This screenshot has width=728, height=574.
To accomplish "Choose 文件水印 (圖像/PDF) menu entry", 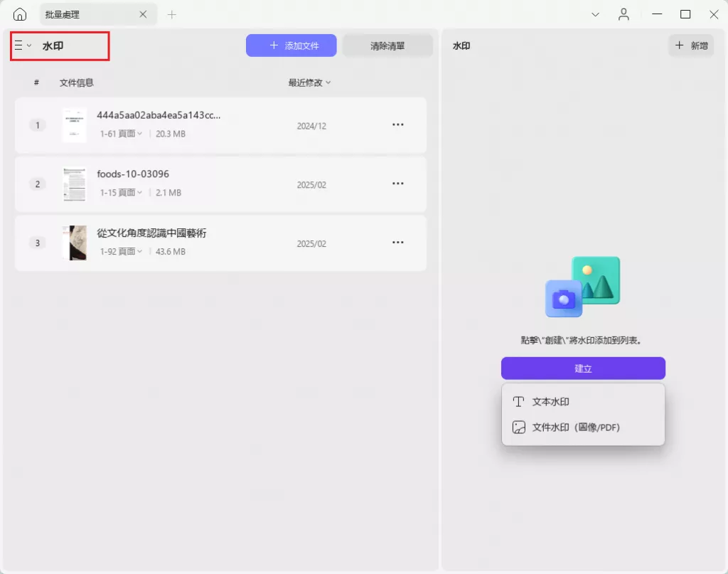I will click(x=583, y=427).
